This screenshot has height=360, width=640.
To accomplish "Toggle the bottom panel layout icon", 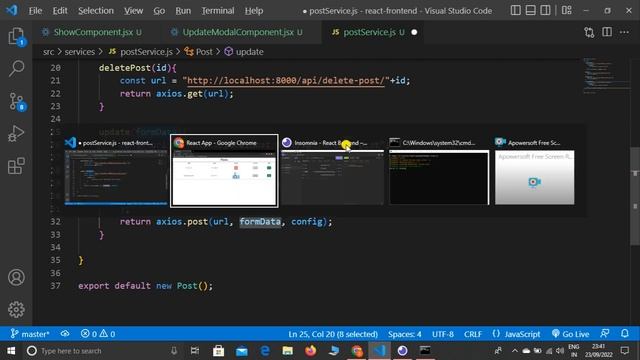I will (531, 10).
